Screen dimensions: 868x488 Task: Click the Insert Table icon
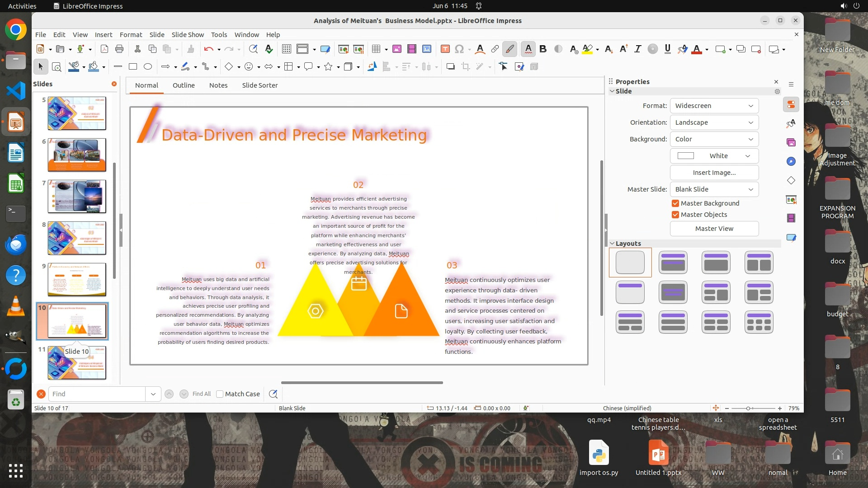pos(376,49)
